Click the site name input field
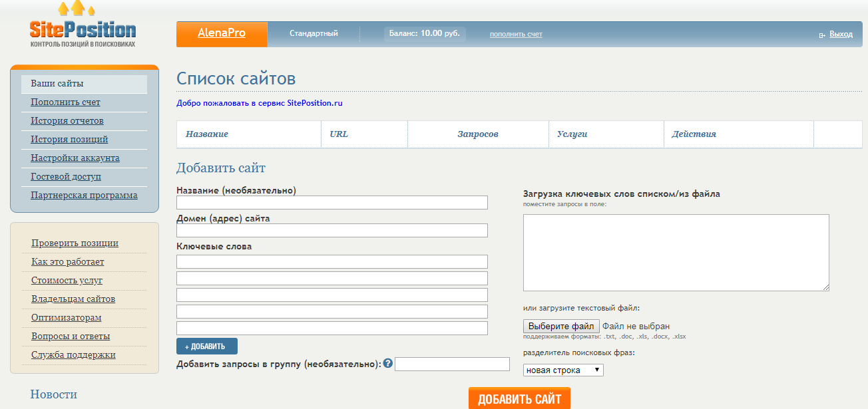The height and width of the screenshot is (409, 868). [331, 202]
